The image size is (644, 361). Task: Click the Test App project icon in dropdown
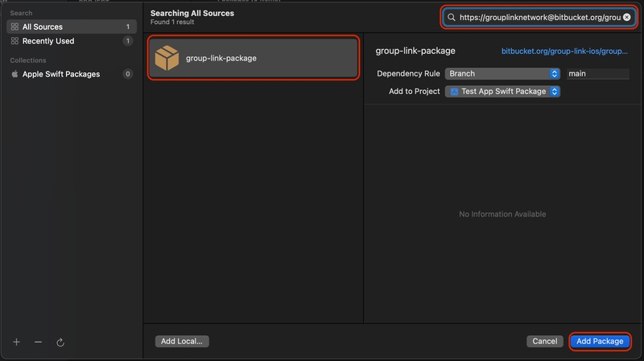pos(454,92)
